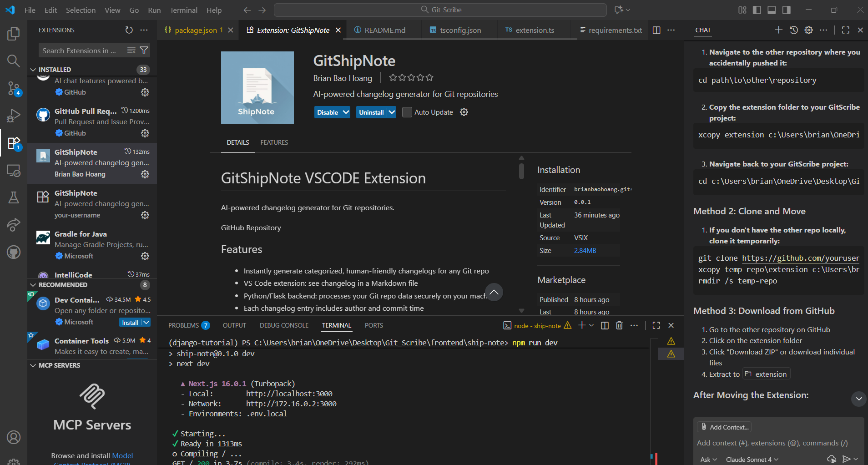Maximize the terminal panel size
The height and width of the screenshot is (465, 868).
[656, 325]
